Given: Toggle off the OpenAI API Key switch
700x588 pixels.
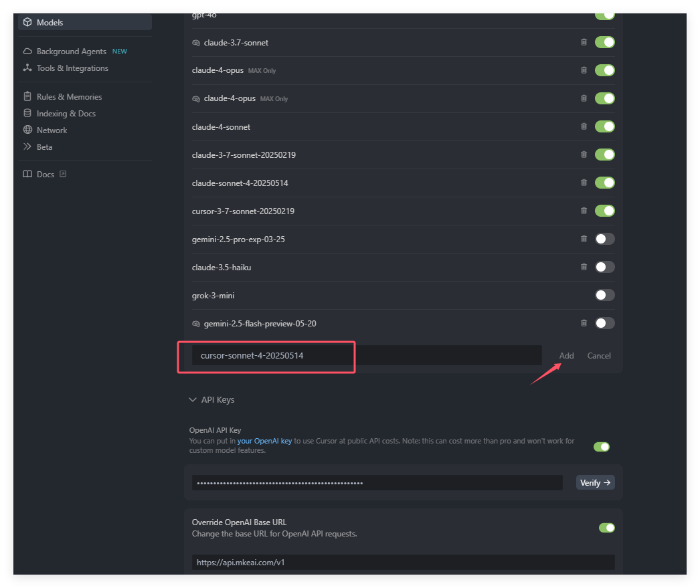Looking at the screenshot, I should [602, 447].
